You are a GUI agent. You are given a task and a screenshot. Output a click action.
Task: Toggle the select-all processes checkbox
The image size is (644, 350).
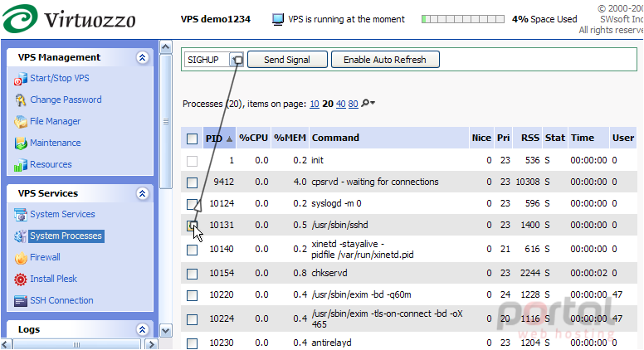192,139
